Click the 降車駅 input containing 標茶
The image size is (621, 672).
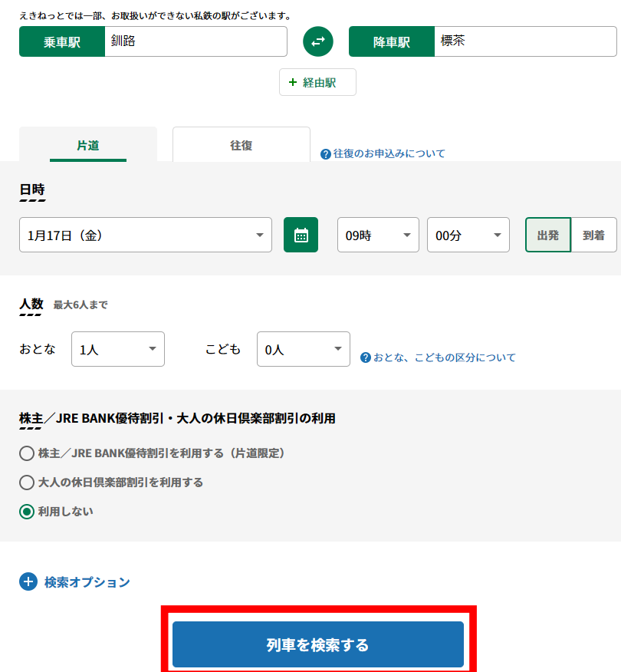(525, 41)
